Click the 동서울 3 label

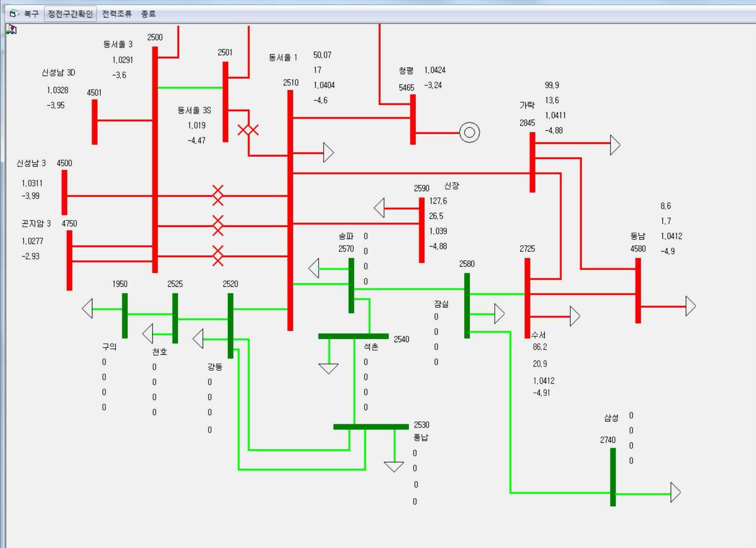point(118,44)
